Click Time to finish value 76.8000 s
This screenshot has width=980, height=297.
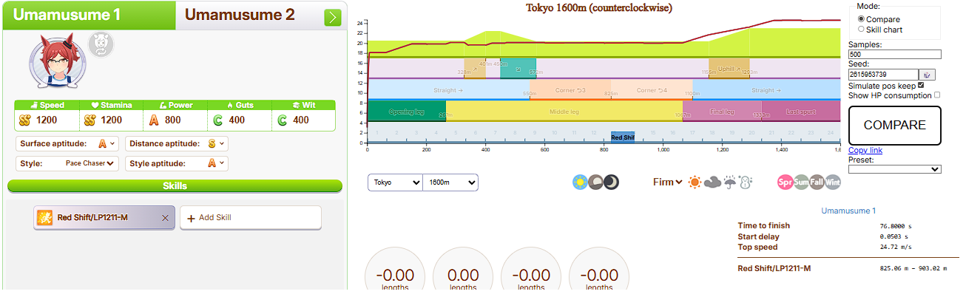pos(896,226)
